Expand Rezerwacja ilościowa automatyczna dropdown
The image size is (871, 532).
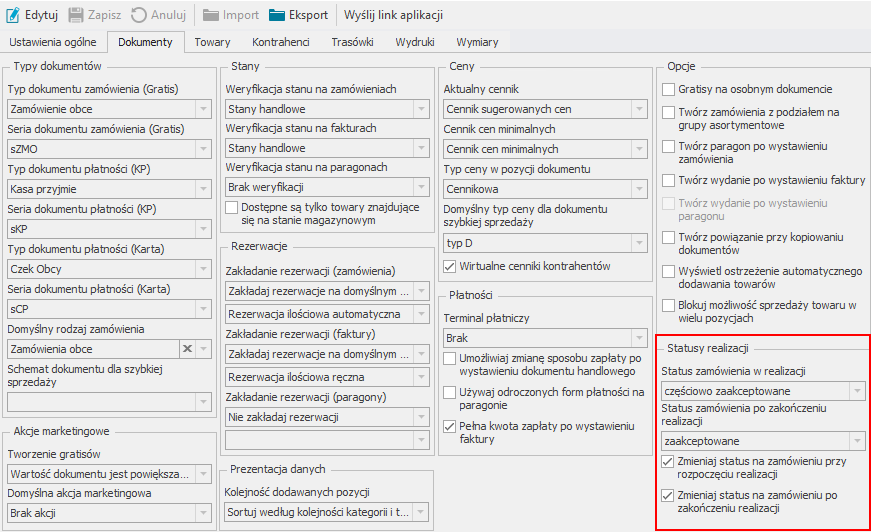click(x=421, y=314)
